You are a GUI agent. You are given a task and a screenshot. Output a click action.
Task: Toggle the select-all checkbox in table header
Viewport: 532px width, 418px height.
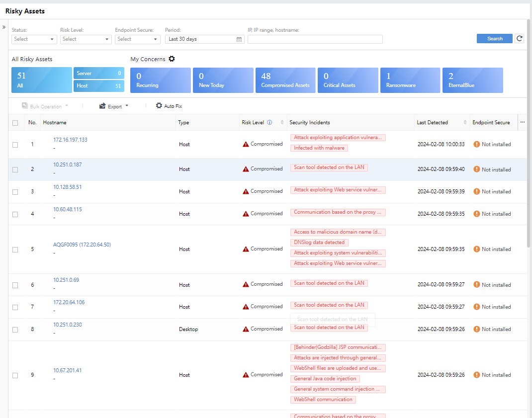[15, 123]
